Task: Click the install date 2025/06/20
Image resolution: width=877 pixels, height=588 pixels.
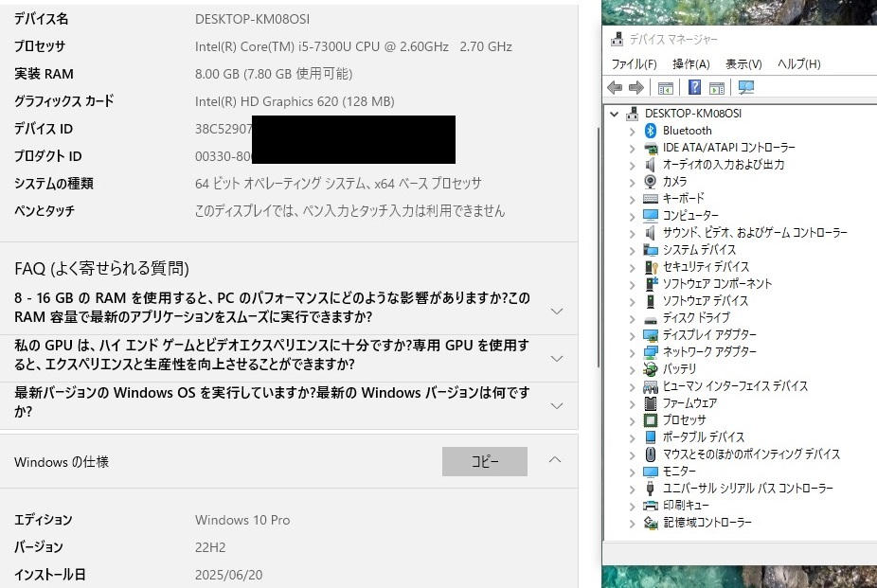Action: coord(229,575)
